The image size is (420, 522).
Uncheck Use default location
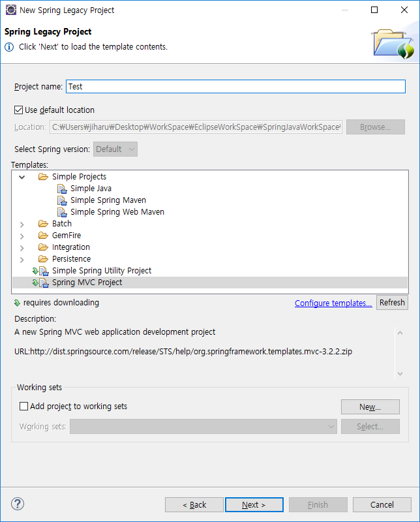coord(19,110)
